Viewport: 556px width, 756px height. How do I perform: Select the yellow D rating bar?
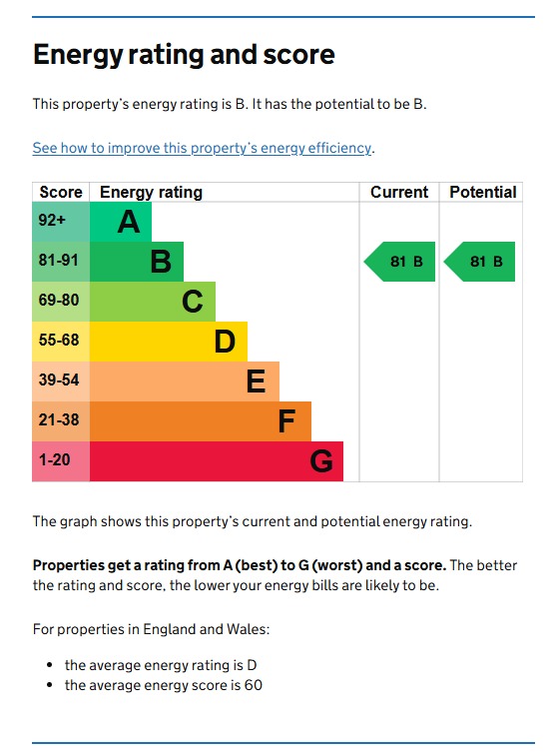[168, 342]
